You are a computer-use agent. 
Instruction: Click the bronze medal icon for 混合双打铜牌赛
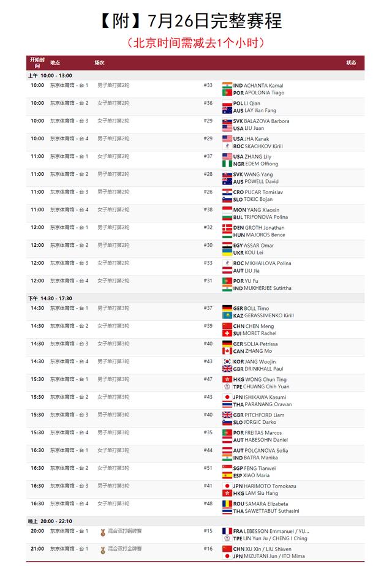(x=103, y=532)
